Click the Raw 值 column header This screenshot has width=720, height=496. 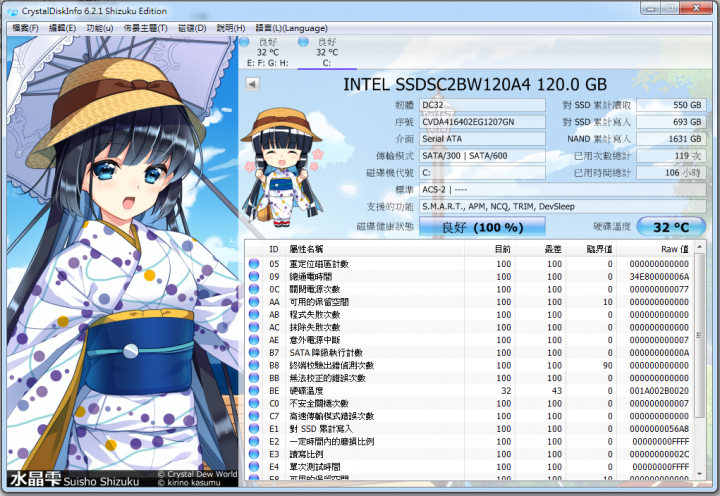[x=654, y=249]
